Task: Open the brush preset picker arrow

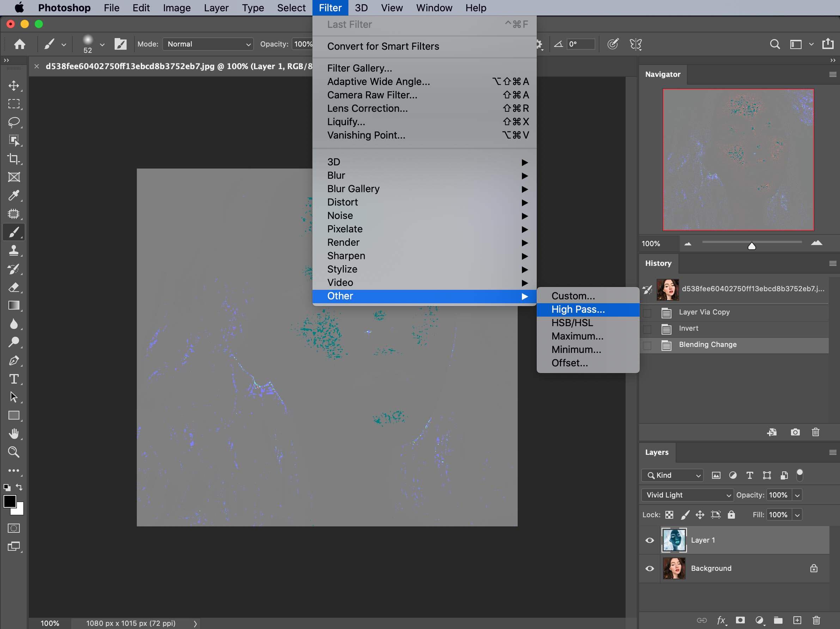Action: click(x=102, y=45)
